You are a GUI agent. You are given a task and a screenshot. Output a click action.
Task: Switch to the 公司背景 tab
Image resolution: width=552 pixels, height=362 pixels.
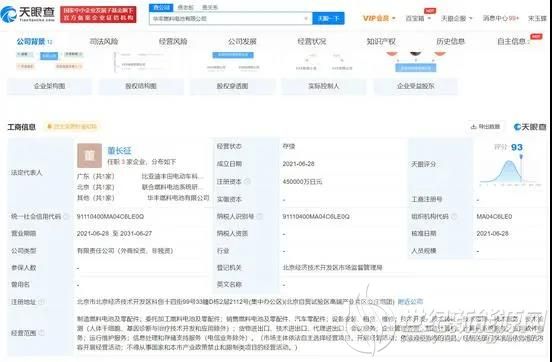(x=34, y=42)
